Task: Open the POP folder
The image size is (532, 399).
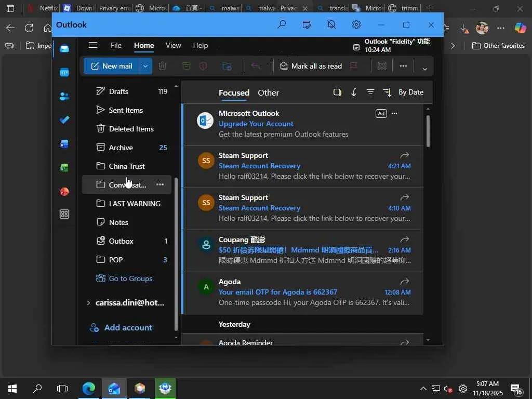Action: pyautogui.click(x=127, y=260)
